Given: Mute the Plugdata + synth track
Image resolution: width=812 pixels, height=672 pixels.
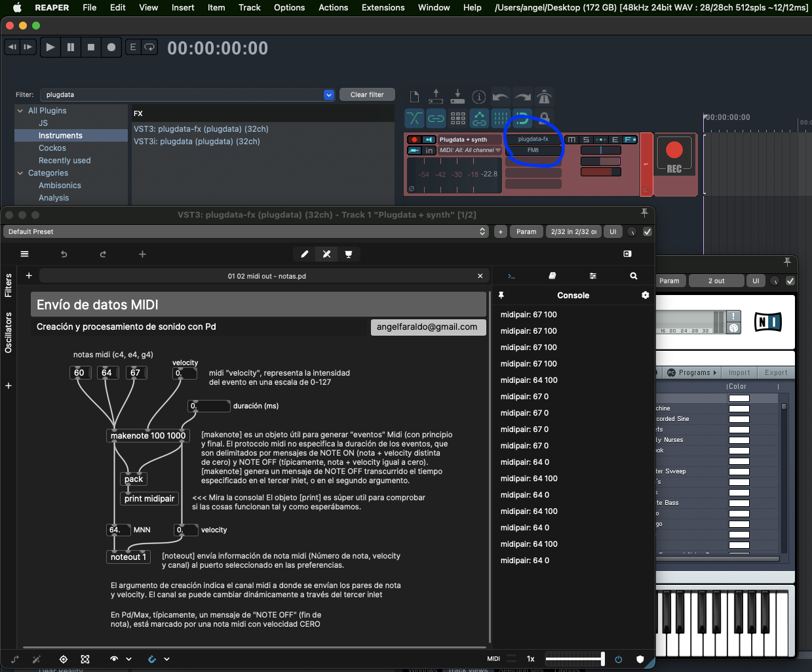Looking at the screenshot, I should [x=572, y=140].
